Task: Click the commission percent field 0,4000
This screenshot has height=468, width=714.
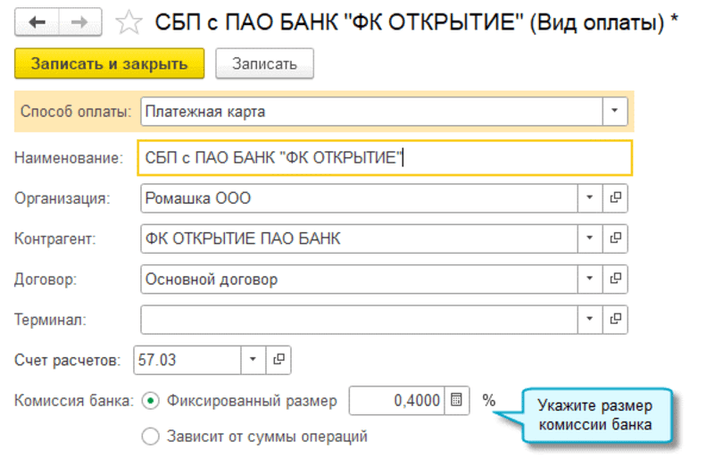Action: pos(397,400)
